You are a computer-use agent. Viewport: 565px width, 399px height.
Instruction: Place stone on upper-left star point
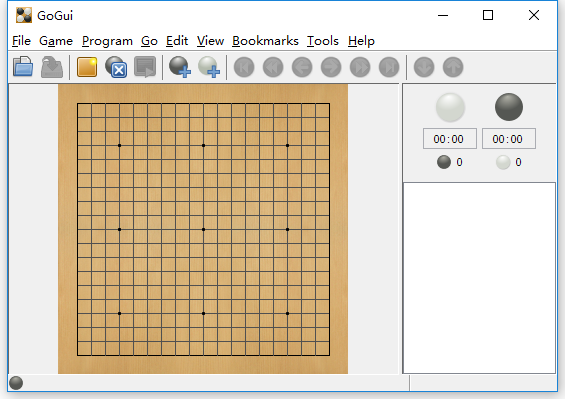click(119, 146)
